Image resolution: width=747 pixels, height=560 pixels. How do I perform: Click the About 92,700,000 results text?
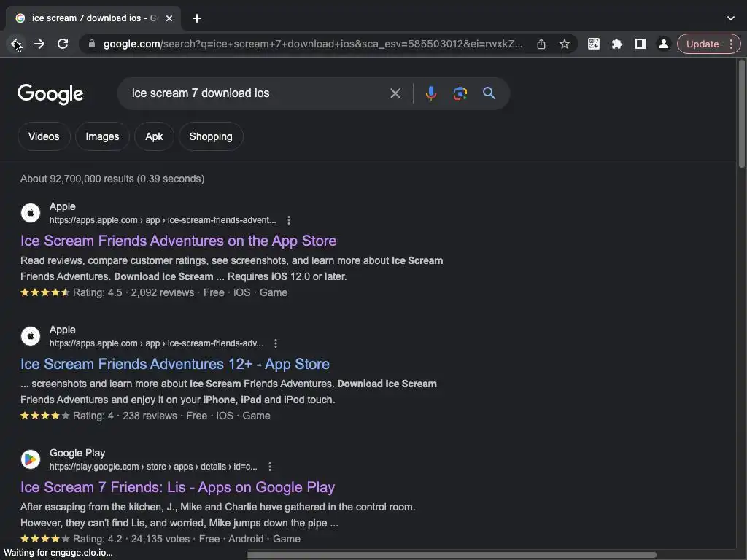pyautogui.click(x=112, y=179)
